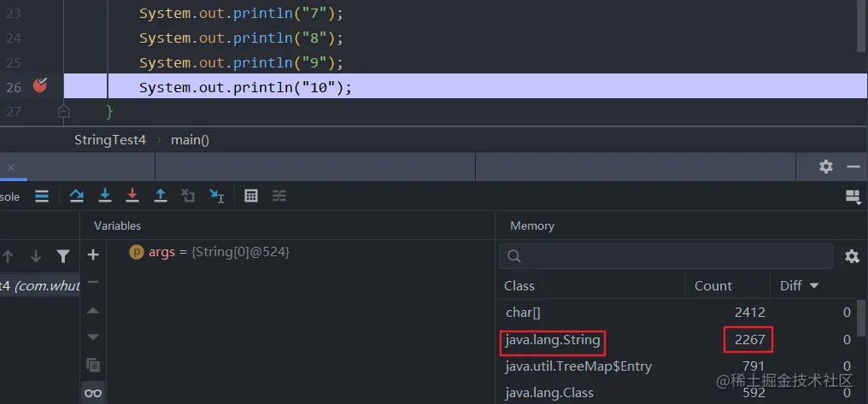The image size is (868, 404).
Task: Click the frames filter funnel icon
Action: pyautogui.click(x=64, y=256)
